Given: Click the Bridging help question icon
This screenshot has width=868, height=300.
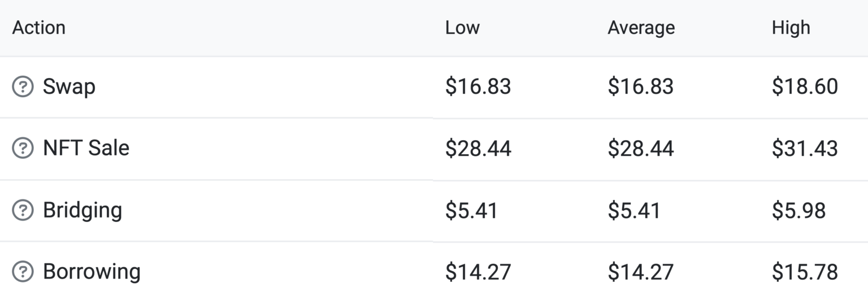Looking at the screenshot, I should point(23,210).
